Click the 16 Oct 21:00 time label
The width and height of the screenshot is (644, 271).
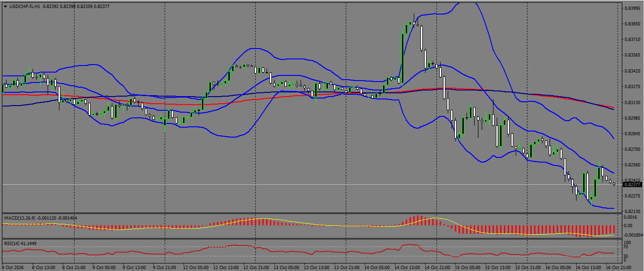point(619,267)
